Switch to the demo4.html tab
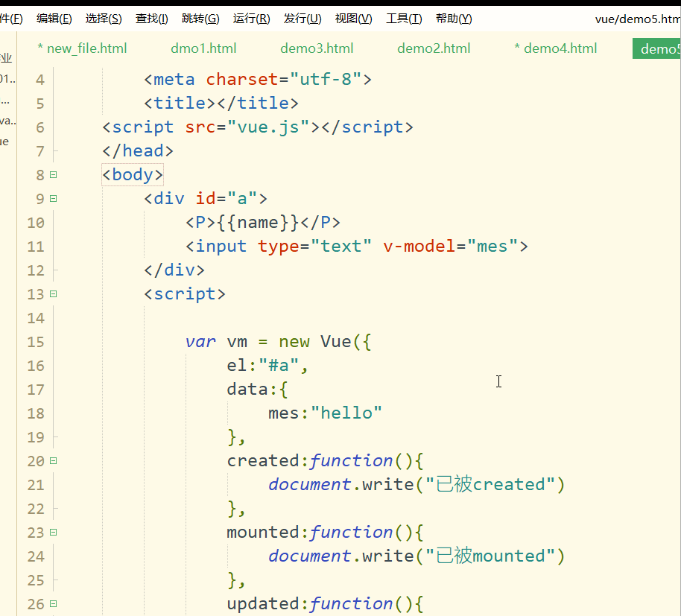681x616 pixels. tap(556, 48)
